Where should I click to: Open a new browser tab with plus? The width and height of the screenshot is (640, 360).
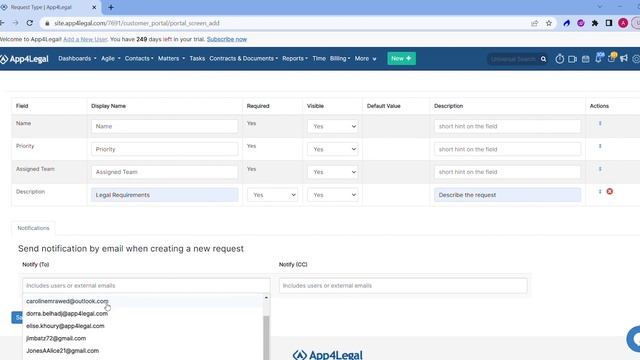pos(111,7)
